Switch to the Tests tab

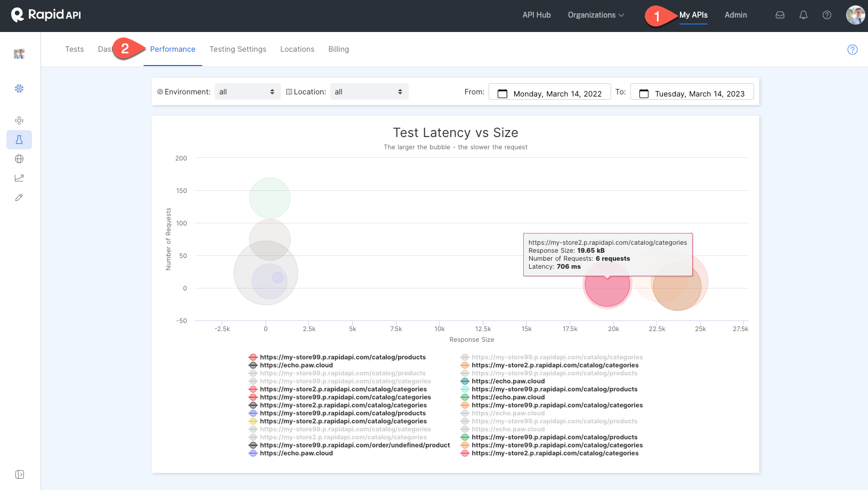pyautogui.click(x=75, y=49)
